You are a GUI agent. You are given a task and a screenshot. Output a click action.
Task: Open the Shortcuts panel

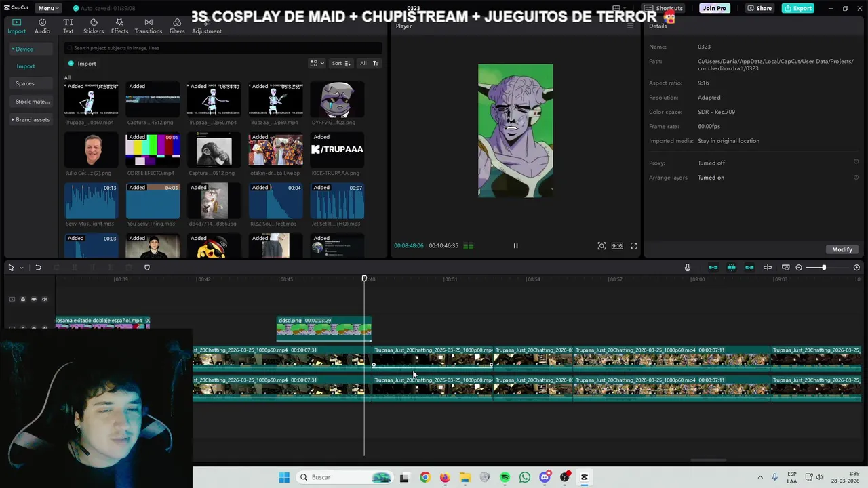click(x=663, y=8)
